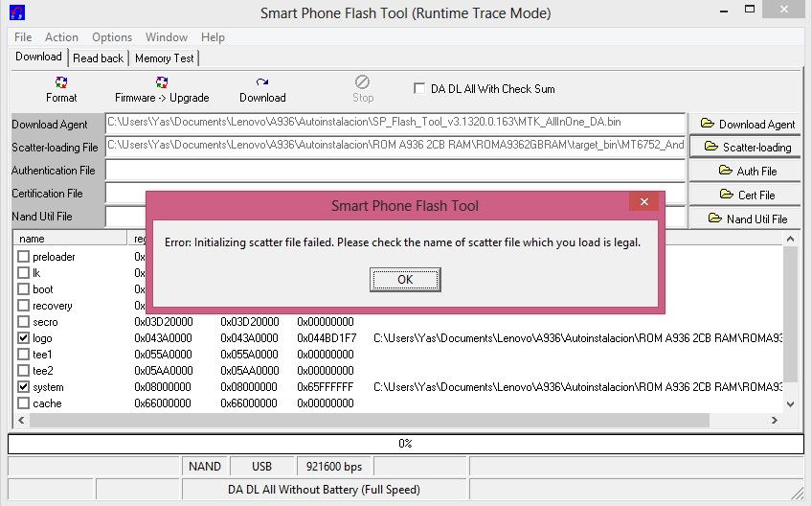Viewport: 812px width, 506px height.
Task: Enable DA DL All With Check Sum
Action: point(419,89)
